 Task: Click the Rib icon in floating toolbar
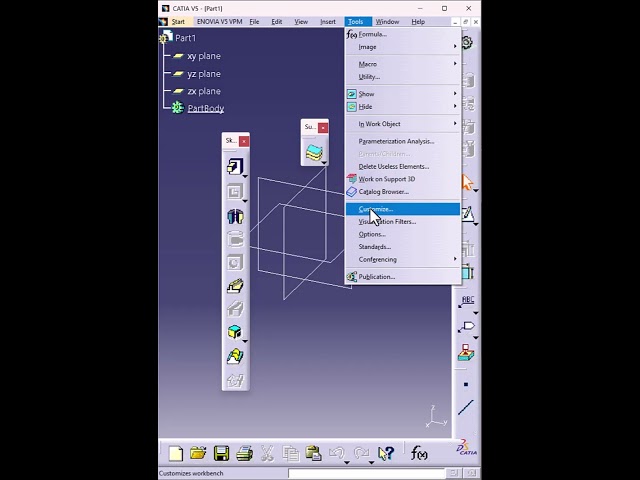click(x=235, y=286)
